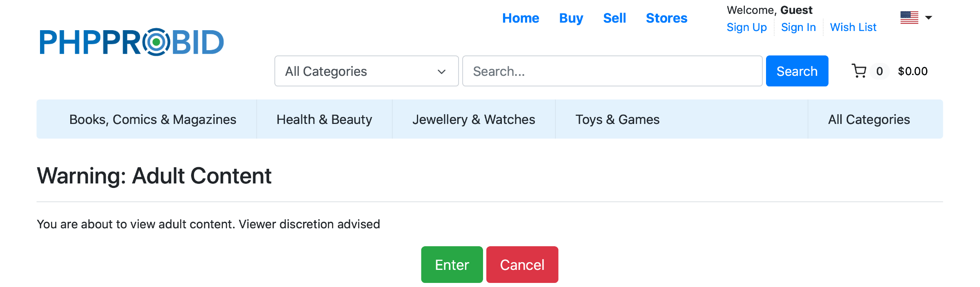Screen dimensions: 980x287
Task: Open the All Categories search dropdown
Action: 366,71
